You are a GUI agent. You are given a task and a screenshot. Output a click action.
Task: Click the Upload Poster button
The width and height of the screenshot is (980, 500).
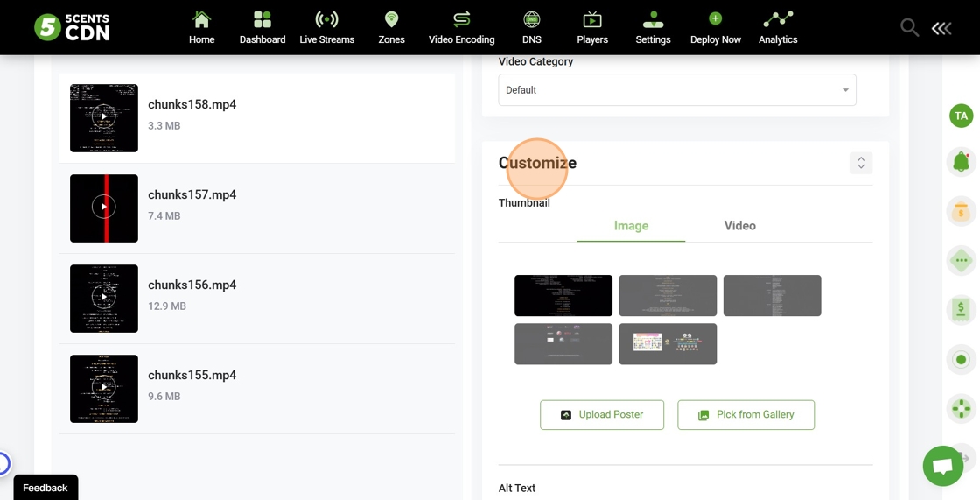602,415
